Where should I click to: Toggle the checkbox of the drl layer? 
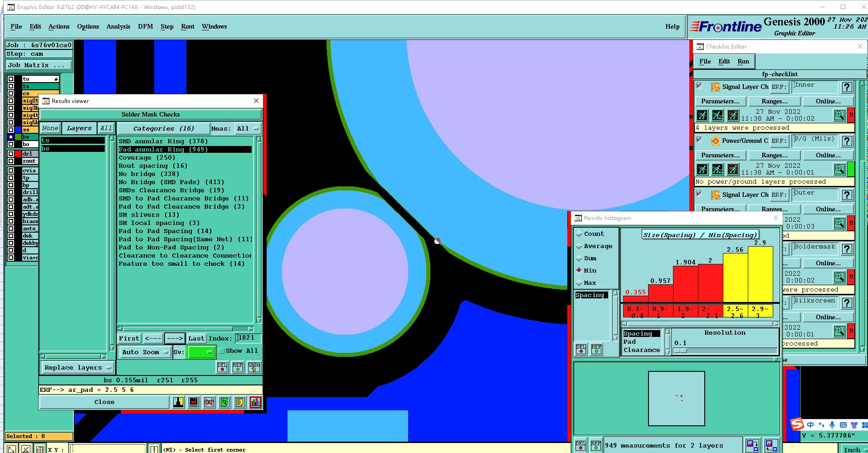click(x=11, y=154)
